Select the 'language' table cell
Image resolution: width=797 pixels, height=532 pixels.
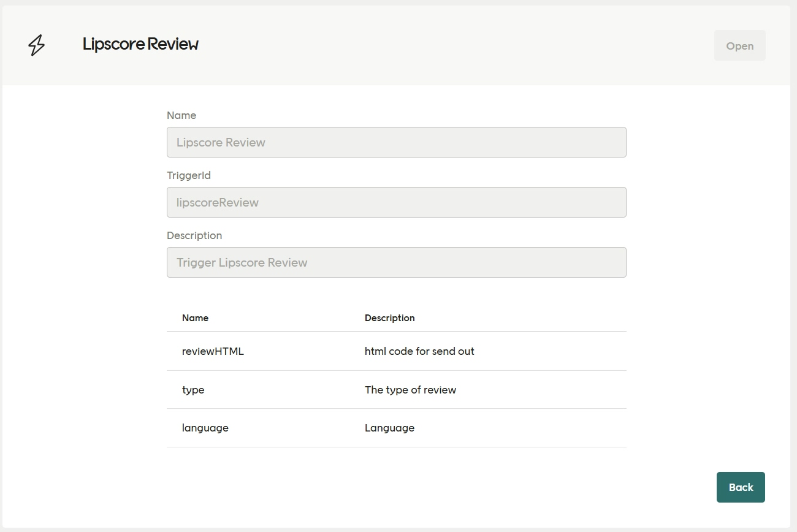pos(205,428)
